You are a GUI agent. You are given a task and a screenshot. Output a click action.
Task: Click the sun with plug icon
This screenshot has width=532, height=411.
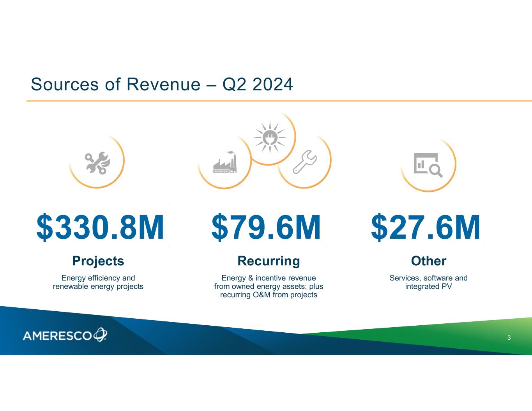(270, 137)
